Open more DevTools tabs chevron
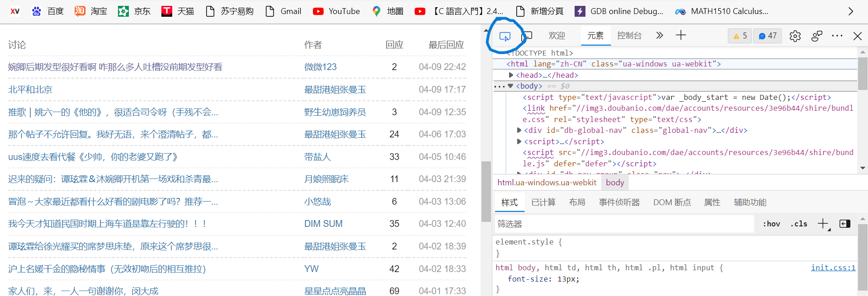Viewport: 868px width, 296px height. 660,35
